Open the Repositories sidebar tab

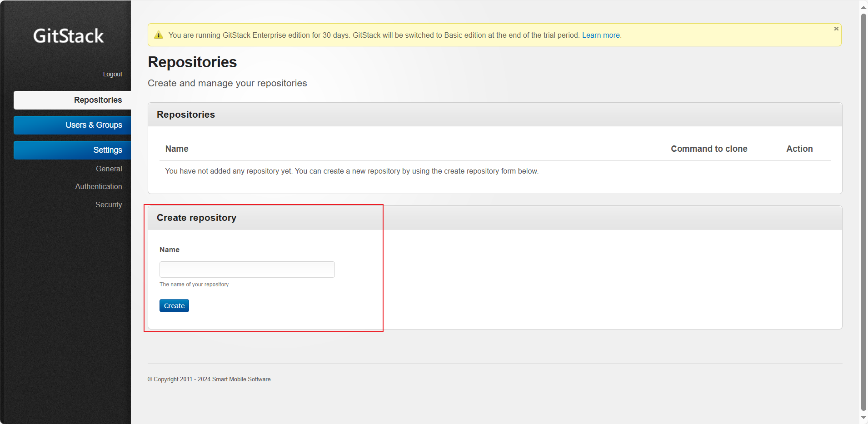tap(72, 100)
